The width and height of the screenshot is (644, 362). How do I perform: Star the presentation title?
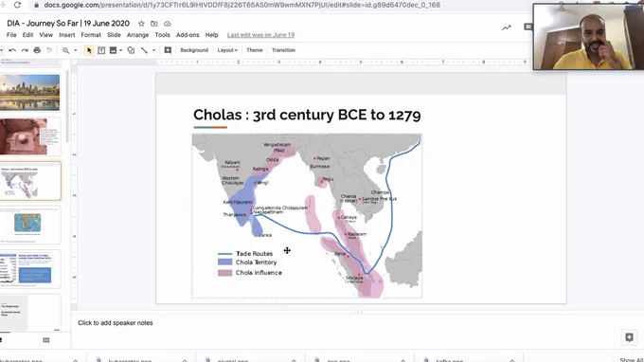141,24
